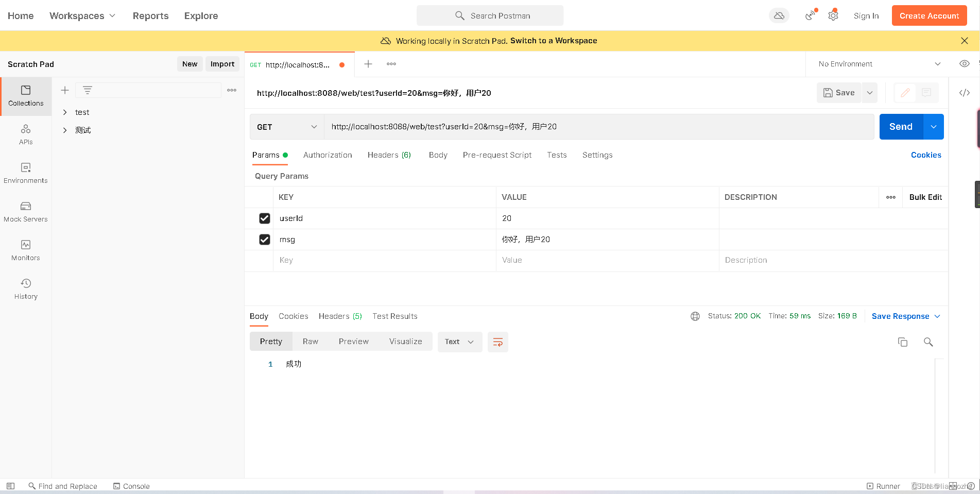Toggle the environment quick look eye
Image resolution: width=980 pixels, height=494 pixels.
pyautogui.click(x=964, y=64)
